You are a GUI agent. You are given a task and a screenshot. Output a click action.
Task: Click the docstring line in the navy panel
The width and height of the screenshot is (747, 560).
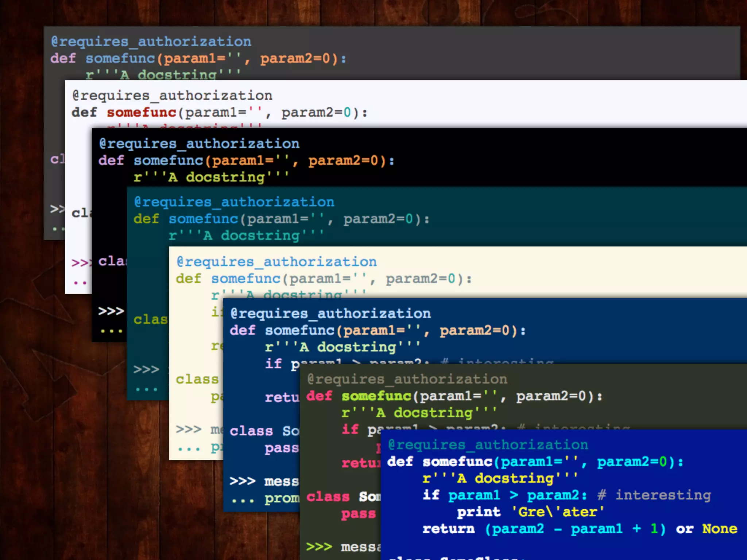click(x=342, y=347)
